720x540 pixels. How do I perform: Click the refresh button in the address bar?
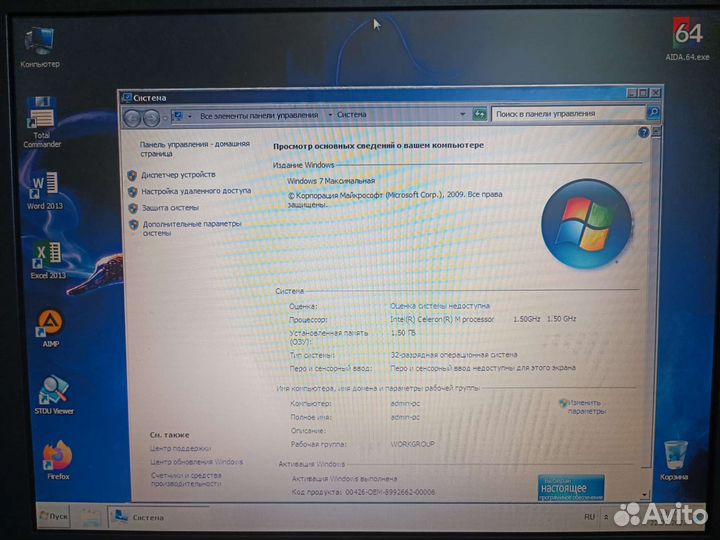(x=479, y=114)
